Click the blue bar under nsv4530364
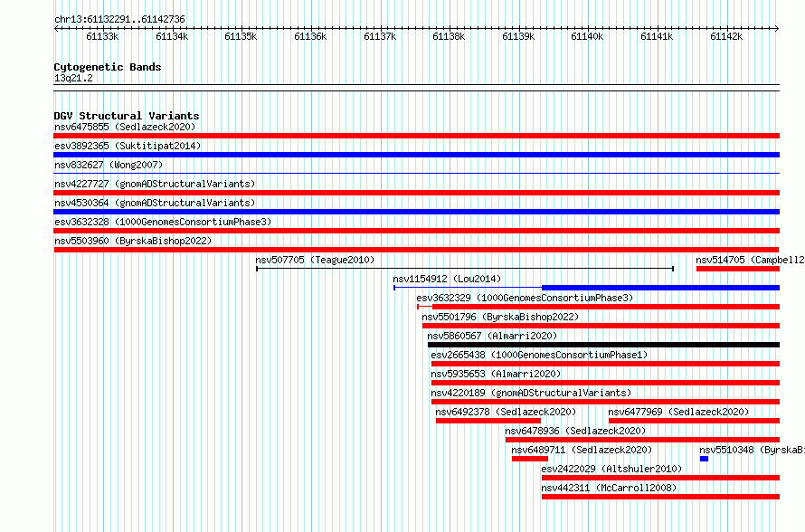Image resolution: width=805 pixels, height=532 pixels. (416, 212)
